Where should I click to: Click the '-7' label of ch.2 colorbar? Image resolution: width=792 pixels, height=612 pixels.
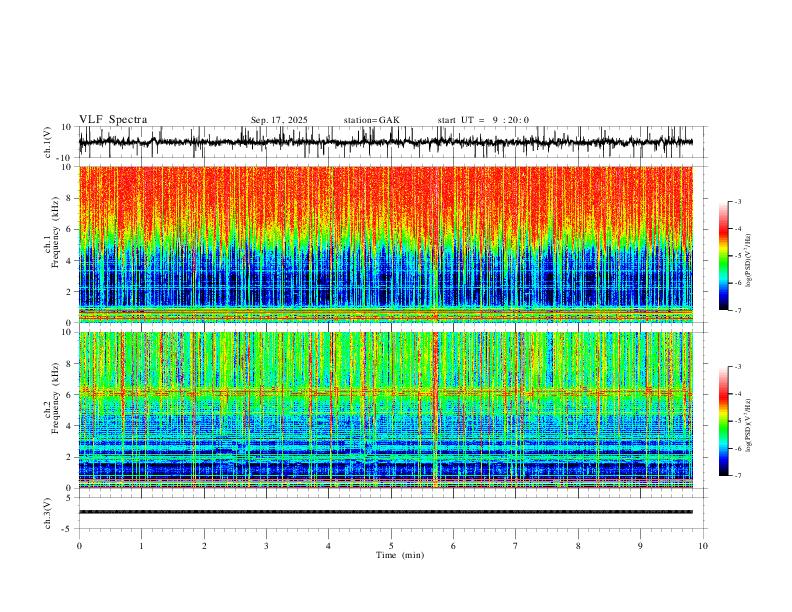[x=737, y=476]
